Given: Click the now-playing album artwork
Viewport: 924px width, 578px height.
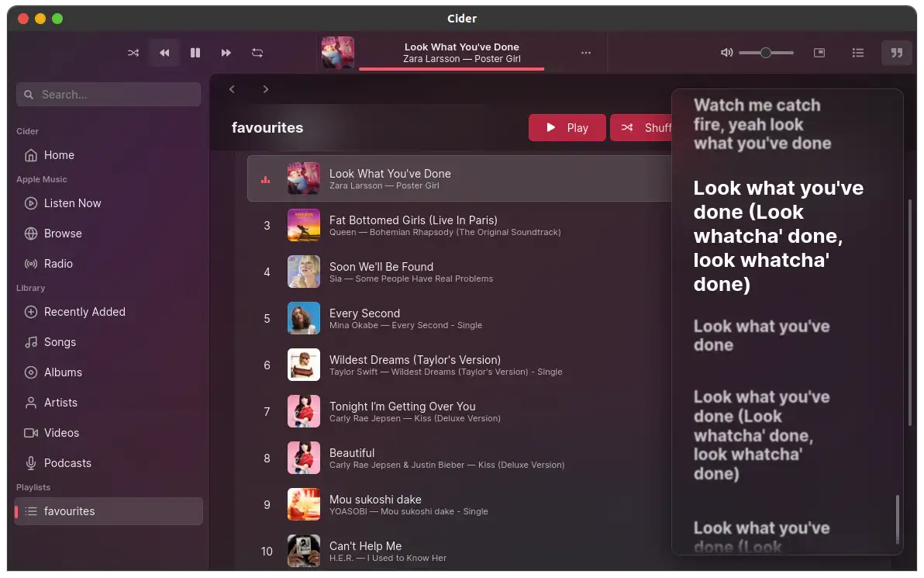Looking at the screenshot, I should point(338,53).
